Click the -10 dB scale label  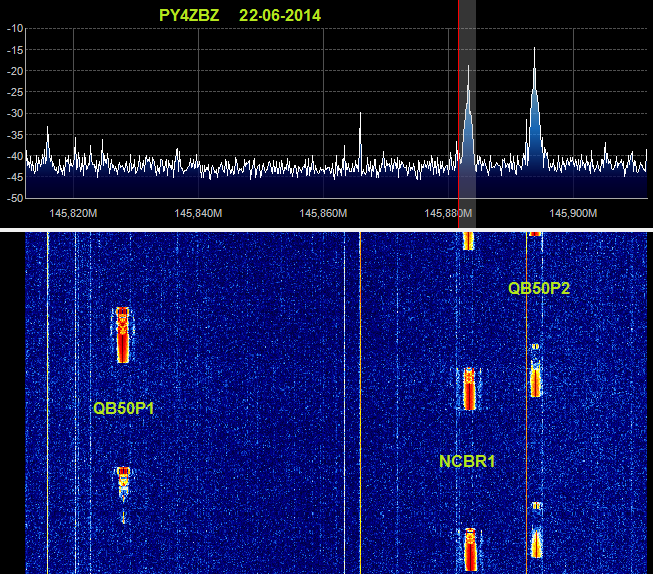pos(15,28)
